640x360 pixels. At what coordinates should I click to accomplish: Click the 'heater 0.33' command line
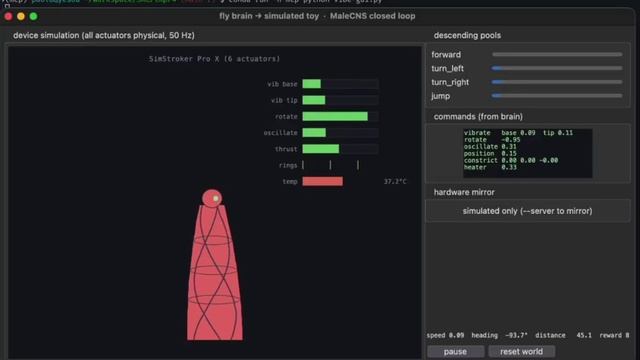(490, 167)
